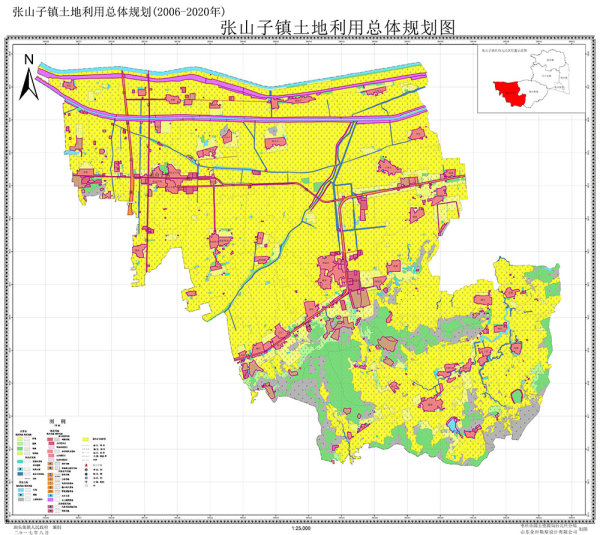600x535 pixels.
Task: Click the bright yellow swatch in legend's right column
Action: (x=85, y=439)
